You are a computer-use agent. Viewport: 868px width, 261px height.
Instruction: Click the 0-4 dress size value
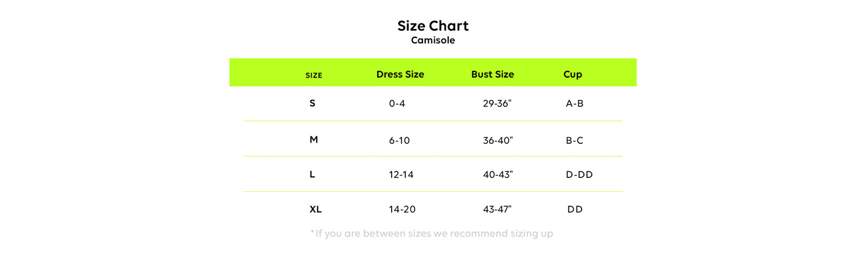397,103
